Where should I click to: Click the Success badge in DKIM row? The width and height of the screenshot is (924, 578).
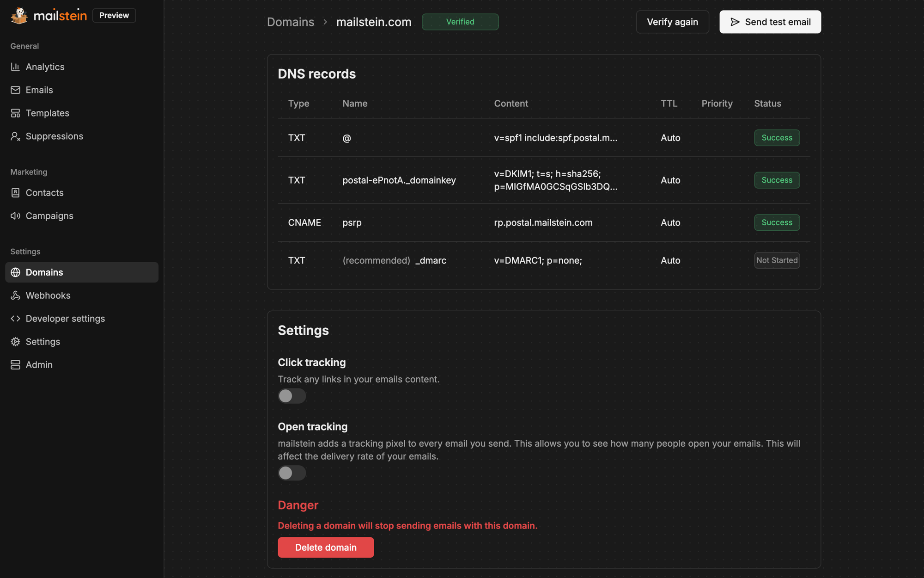coord(777,180)
